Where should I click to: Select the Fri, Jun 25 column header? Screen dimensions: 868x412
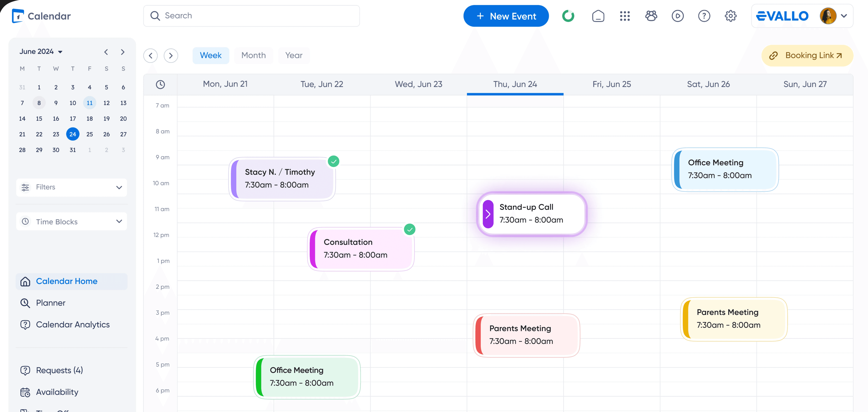point(612,85)
